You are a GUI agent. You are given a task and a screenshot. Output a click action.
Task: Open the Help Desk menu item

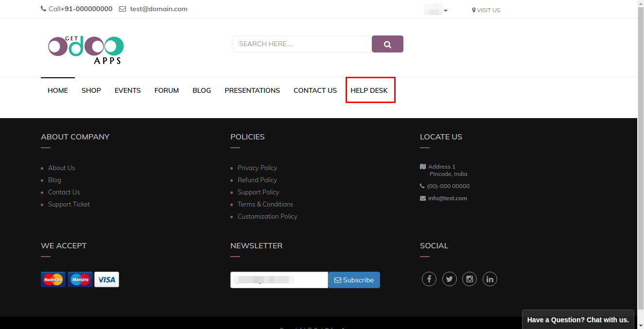point(369,90)
